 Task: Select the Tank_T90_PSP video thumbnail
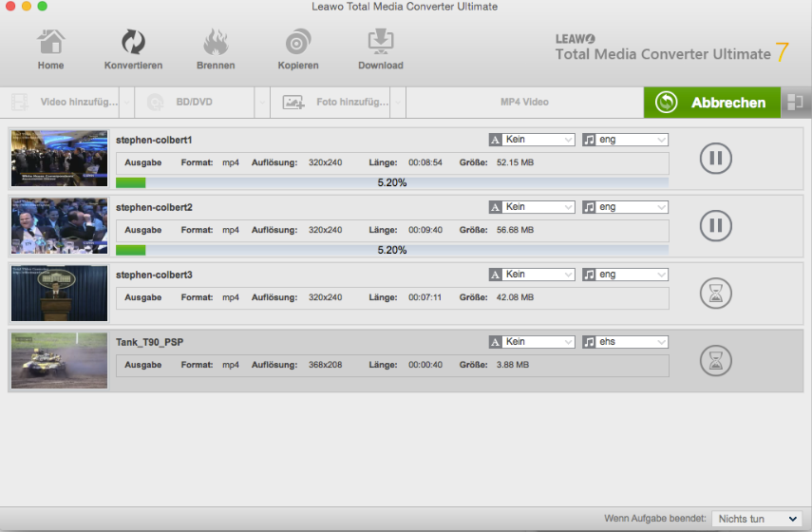tap(60, 361)
